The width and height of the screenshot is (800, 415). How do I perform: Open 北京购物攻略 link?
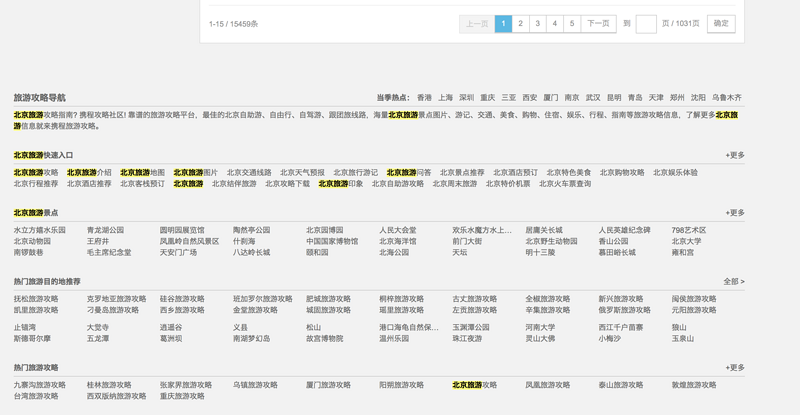click(622, 173)
